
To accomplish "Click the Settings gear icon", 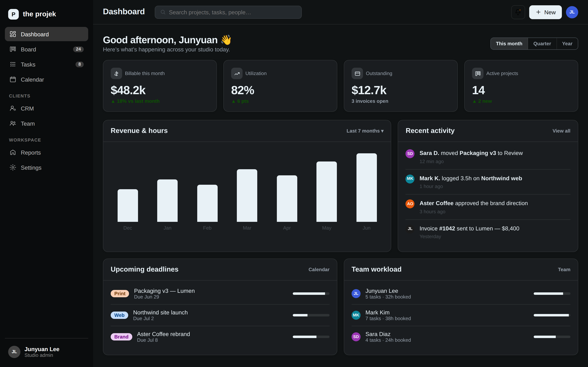I will tap(13, 167).
